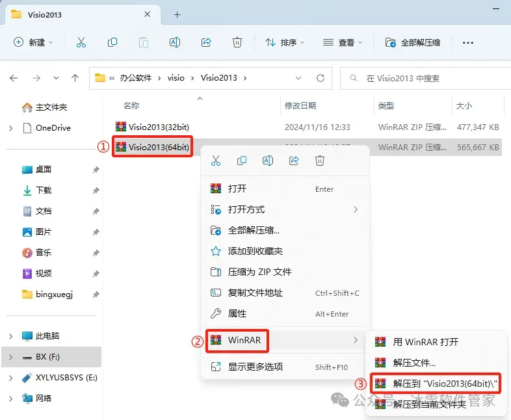Click the Cut icon in the toolbar
The height and width of the screenshot is (420, 511).
(81, 42)
